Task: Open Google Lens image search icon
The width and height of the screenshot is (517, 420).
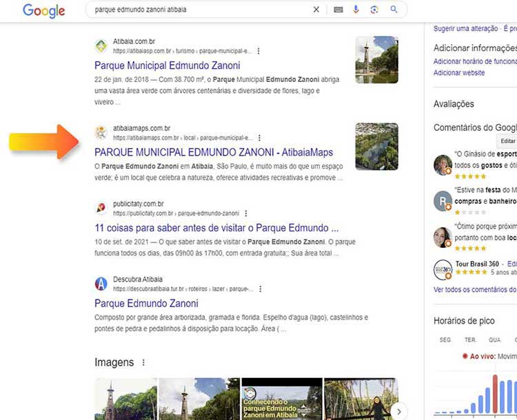Action: pos(374,10)
